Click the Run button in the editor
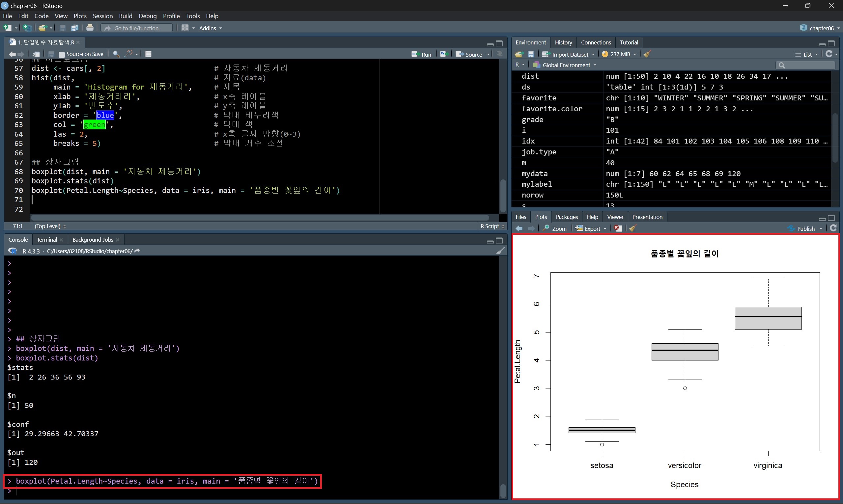 pyautogui.click(x=421, y=54)
